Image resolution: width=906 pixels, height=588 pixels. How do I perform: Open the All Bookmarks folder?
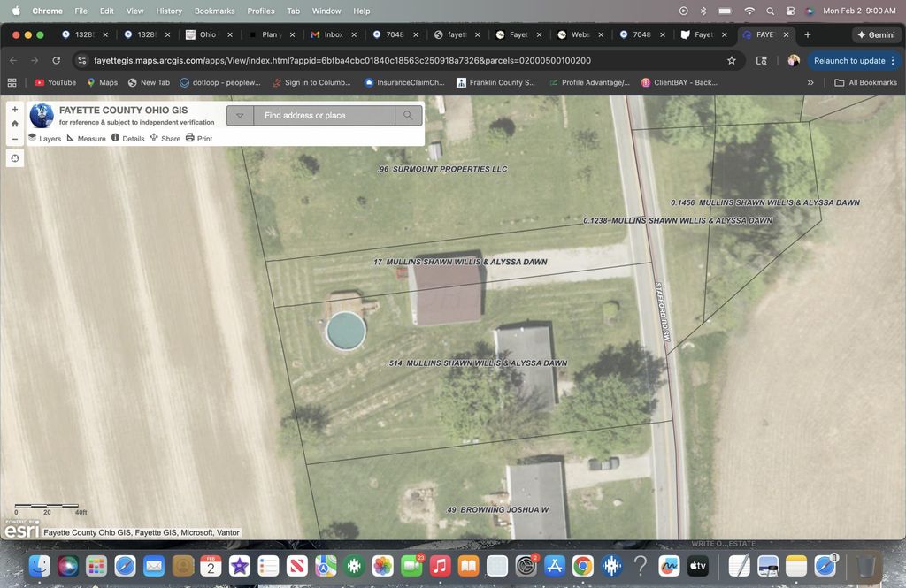[865, 82]
